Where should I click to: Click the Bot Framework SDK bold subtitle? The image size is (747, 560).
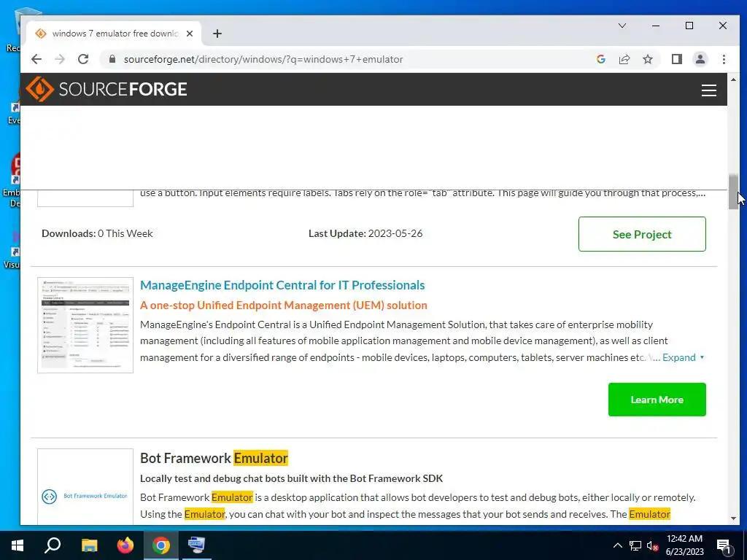pyautogui.click(x=292, y=478)
